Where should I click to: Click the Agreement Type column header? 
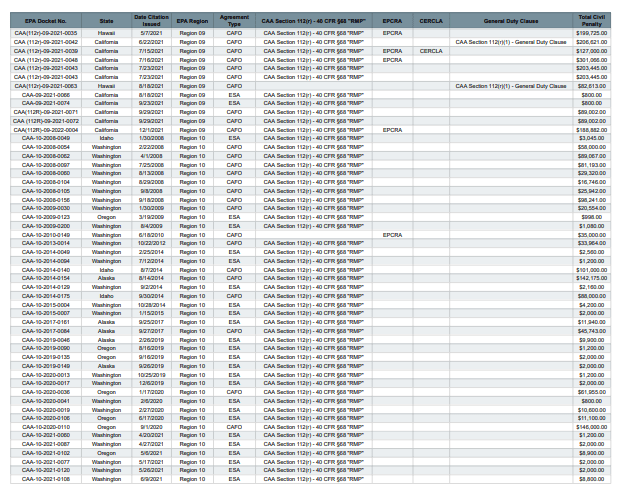[234, 19]
